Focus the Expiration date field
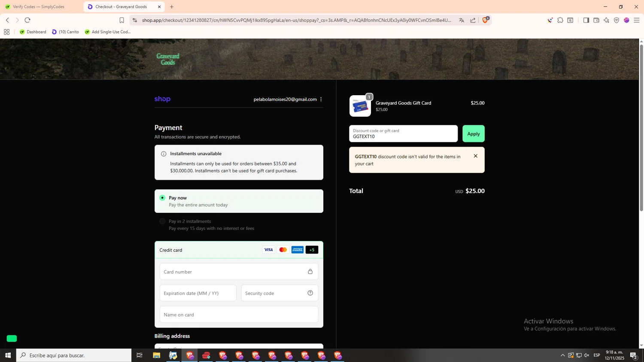Viewport: 644px width, 362px height. [x=198, y=293]
